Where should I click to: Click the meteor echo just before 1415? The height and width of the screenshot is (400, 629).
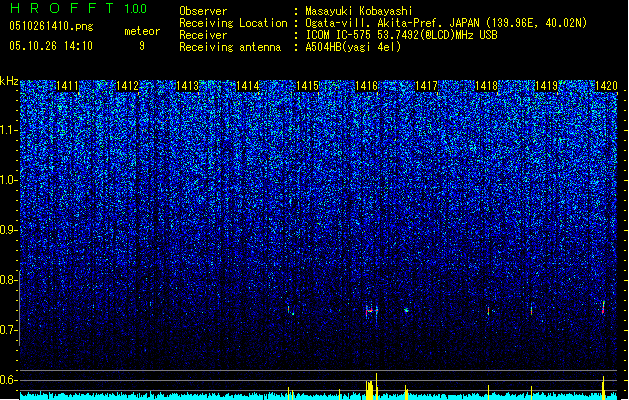290,310
